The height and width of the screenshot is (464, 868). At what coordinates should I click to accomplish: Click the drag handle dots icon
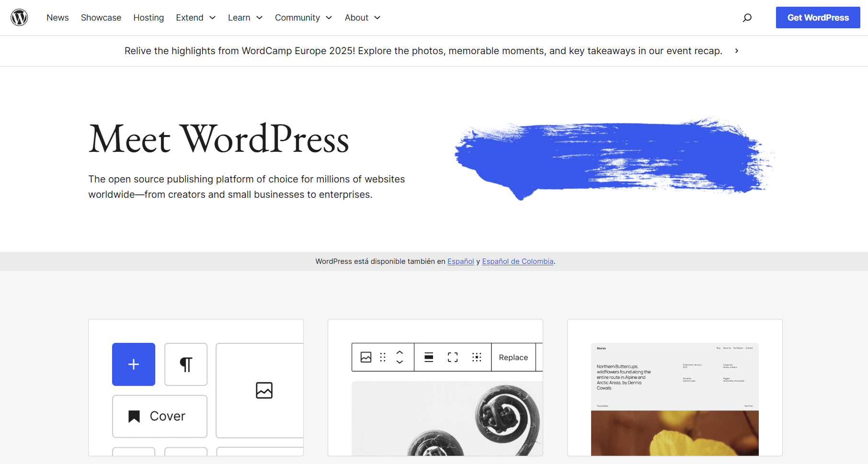click(x=383, y=357)
